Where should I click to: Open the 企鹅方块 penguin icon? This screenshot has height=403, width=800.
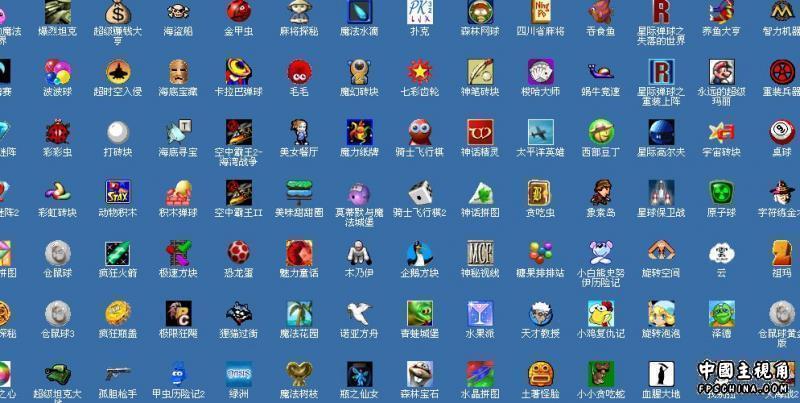coord(420,253)
